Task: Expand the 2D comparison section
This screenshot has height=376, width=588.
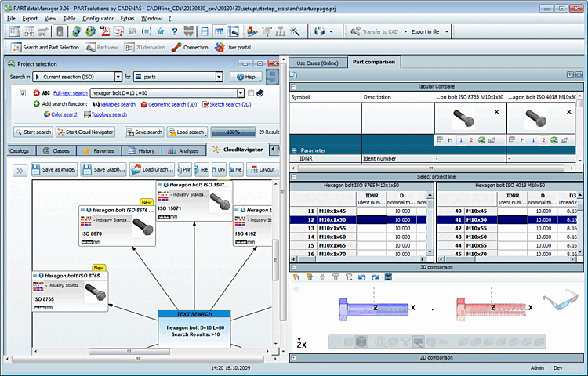Action: point(294,358)
